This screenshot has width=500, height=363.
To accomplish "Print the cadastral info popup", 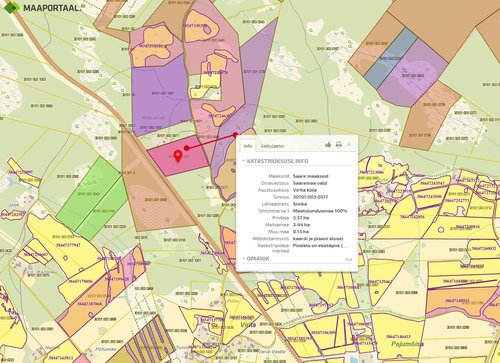I will pyautogui.click(x=339, y=145).
